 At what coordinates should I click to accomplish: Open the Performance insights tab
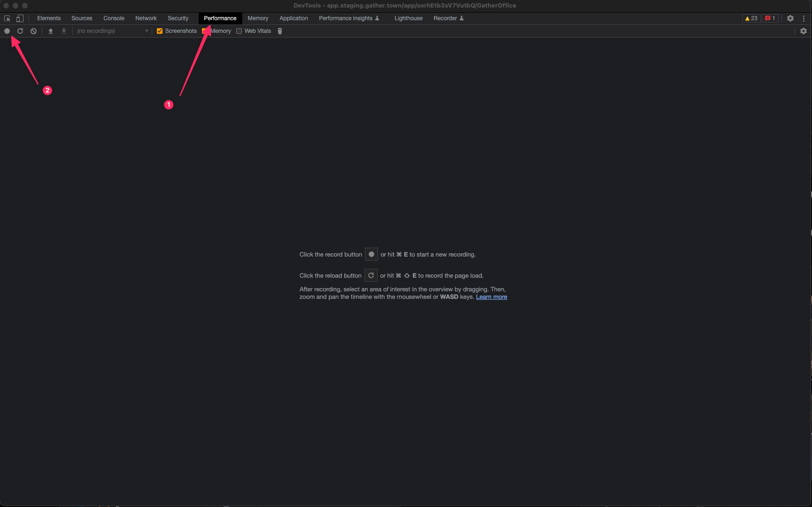349,18
